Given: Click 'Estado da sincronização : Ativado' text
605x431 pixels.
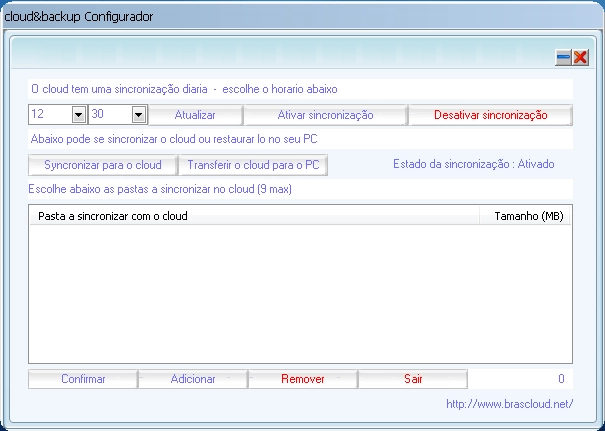Looking at the screenshot, I should [x=473, y=164].
